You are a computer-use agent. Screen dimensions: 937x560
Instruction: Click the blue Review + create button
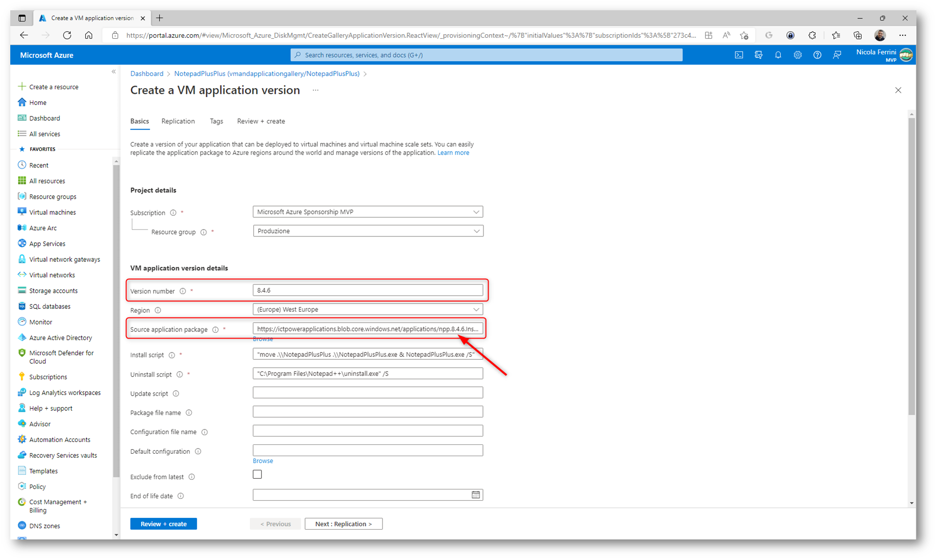[164, 524]
